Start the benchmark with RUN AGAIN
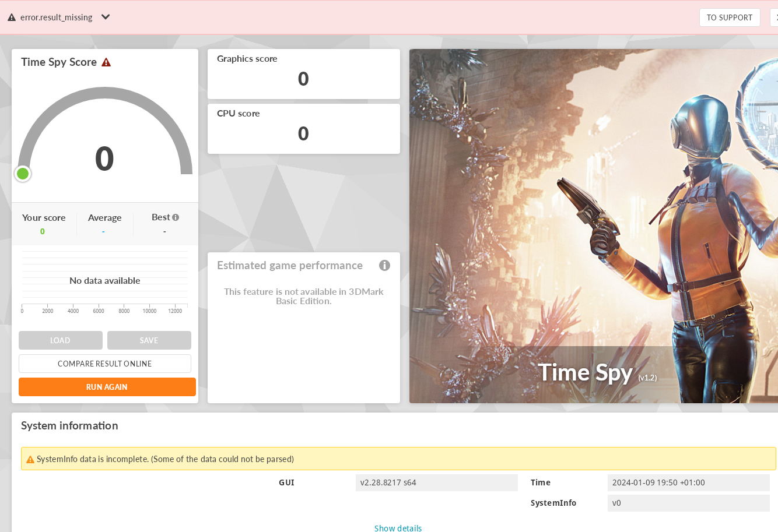 (x=107, y=387)
